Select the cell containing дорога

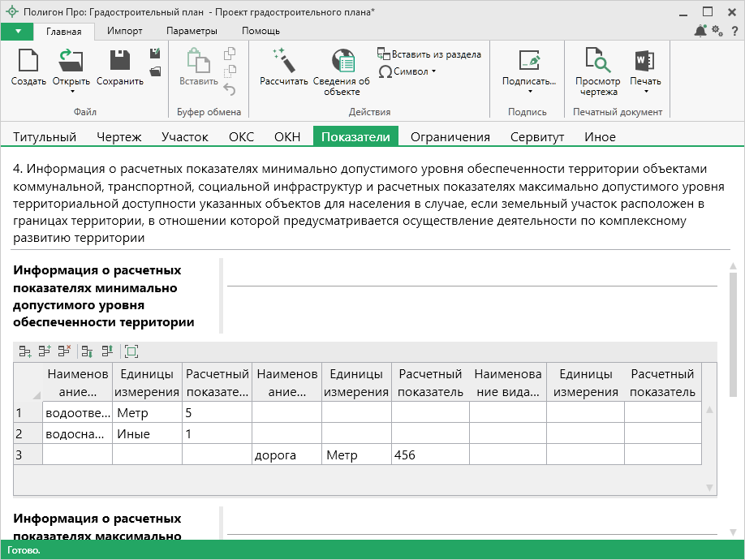(286, 455)
